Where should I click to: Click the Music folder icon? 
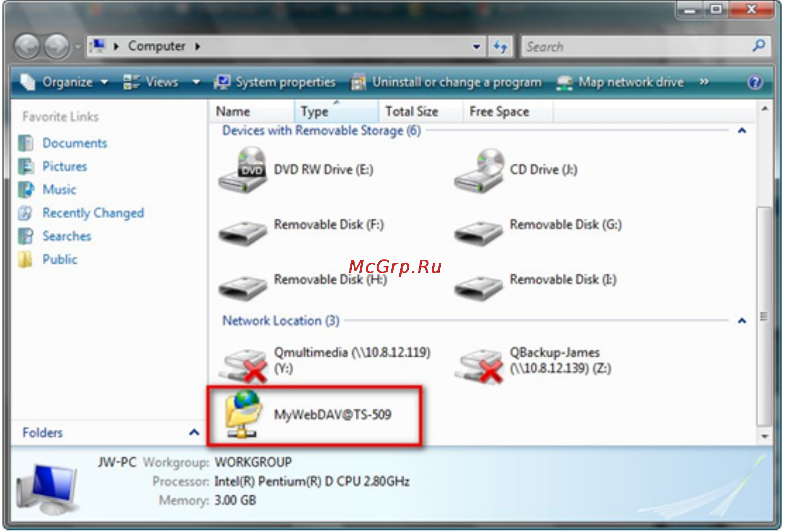(25, 189)
